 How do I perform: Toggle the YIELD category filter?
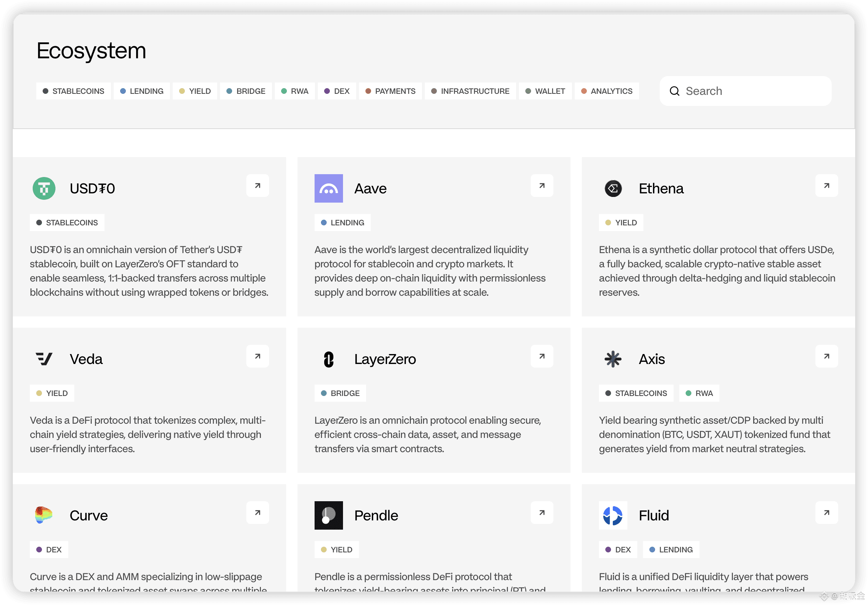click(x=195, y=91)
